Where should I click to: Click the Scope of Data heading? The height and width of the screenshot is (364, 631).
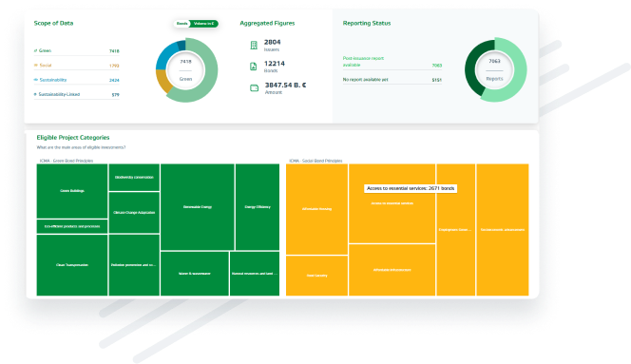pyautogui.click(x=53, y=23)
